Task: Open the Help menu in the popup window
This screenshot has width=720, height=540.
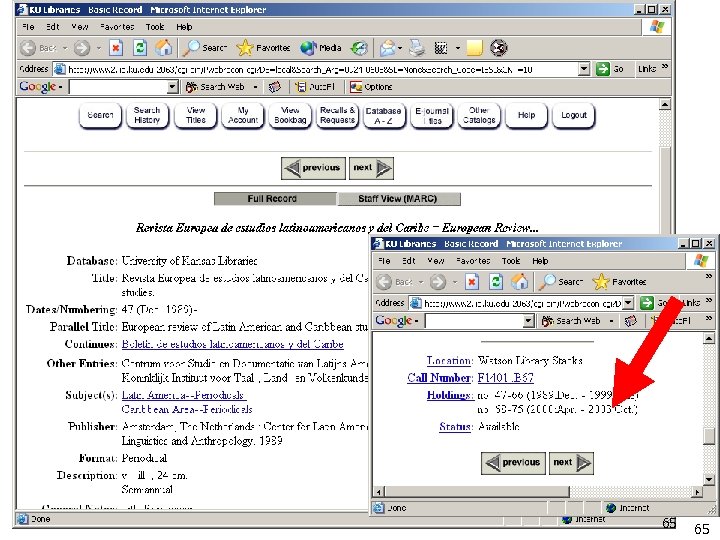Action: click(x=540, y=261)
